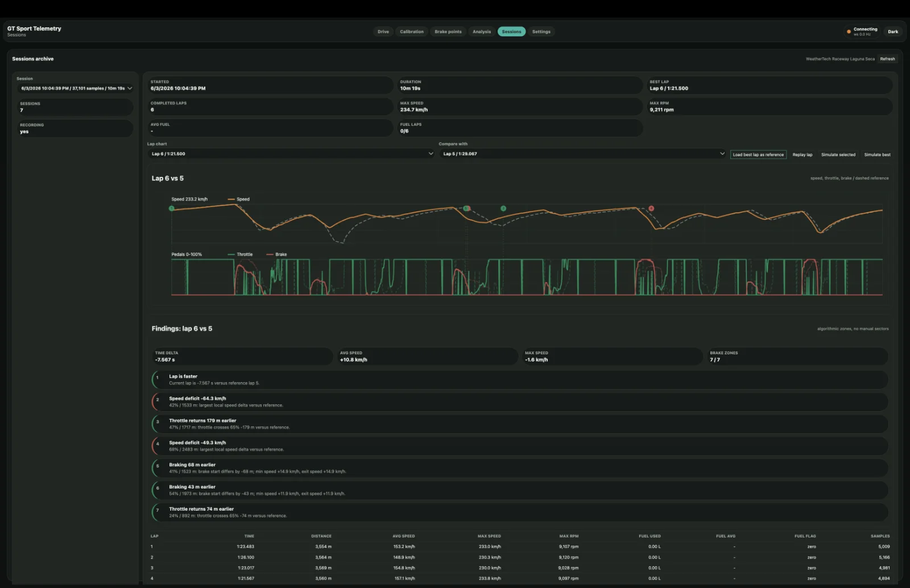Viewport: 910px width, 588px height.
Task: Click lap 1 samples value 5,009
Action: point(884,546)
